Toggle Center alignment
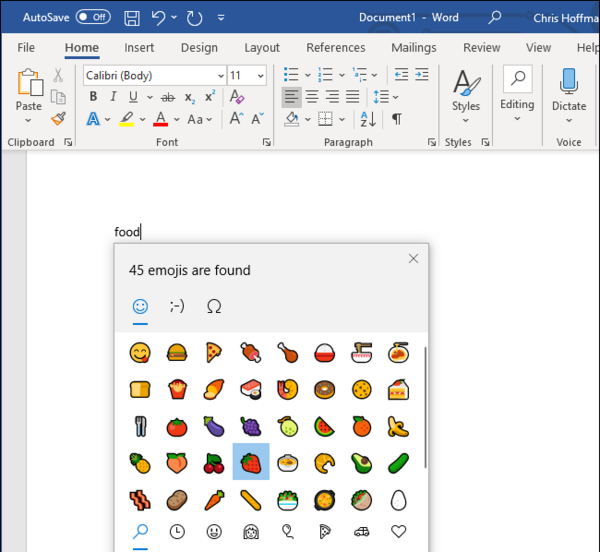Image resolution: width=600 pixels, height=552 pixels. pos(312,97)
